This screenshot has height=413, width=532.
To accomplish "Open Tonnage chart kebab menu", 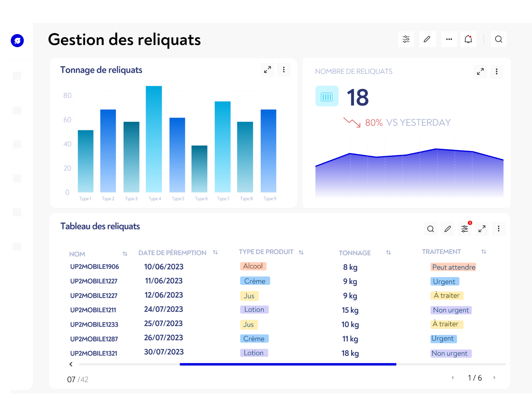I will coord(284,70).
